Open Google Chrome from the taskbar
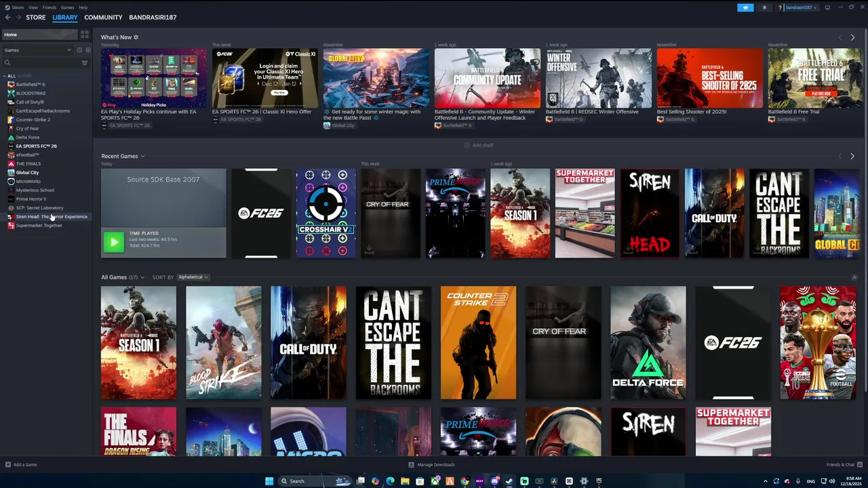This screenshot has height=488, width=868. [465, 481]
